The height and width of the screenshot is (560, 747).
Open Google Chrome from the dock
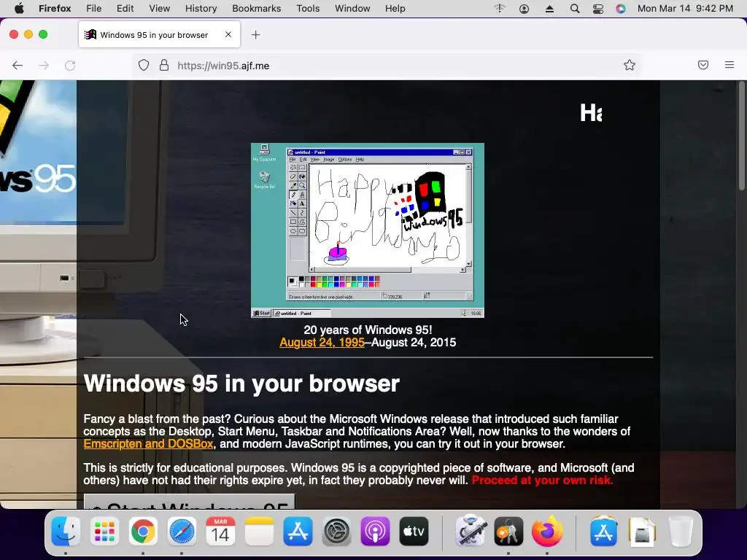click(143, 531)
